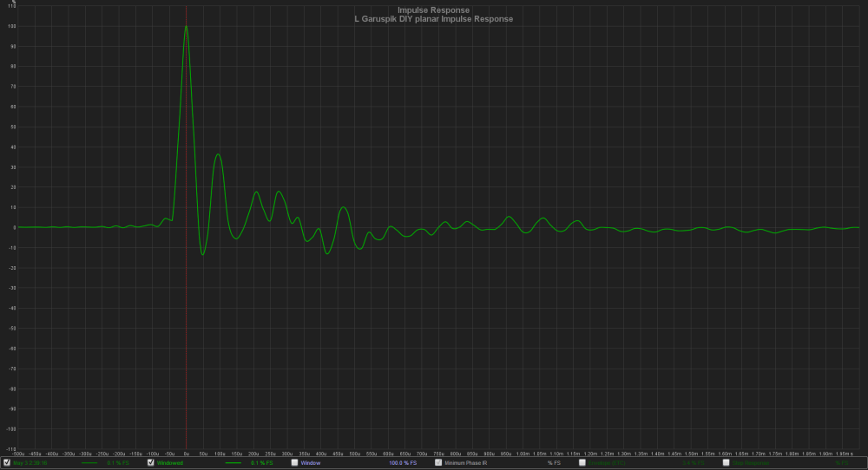Click the 100.0 % FS Window value
This screenshot has height=470, width=868.
(x=403, y=463)
